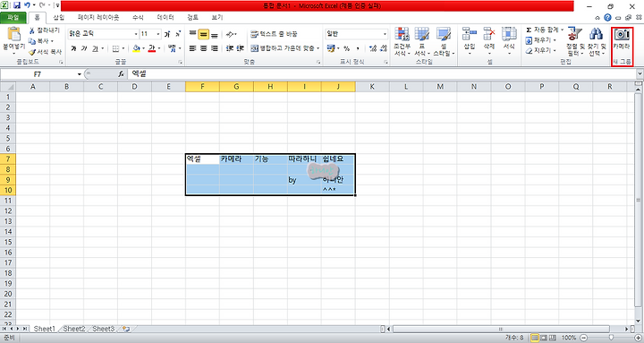Screen dimensions: 644x343
Task: Toggle underline (가) formatting
Action: pyautogui.click(x=95, y=48)
